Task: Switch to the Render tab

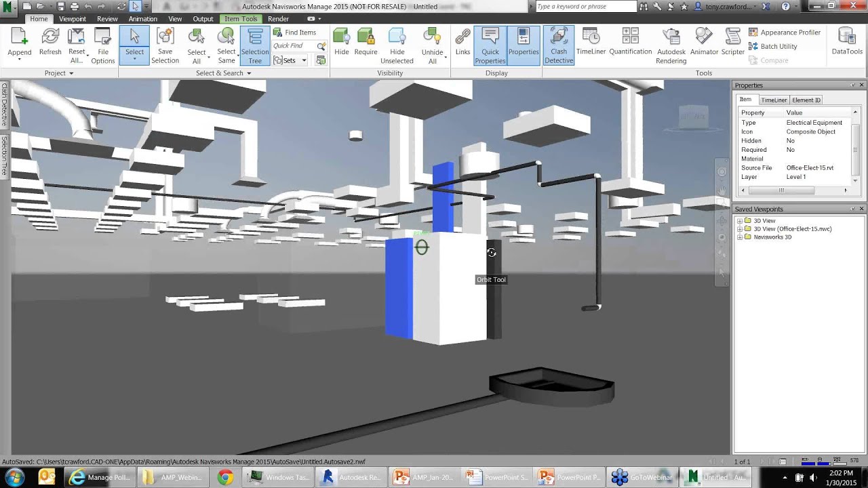Action: pyautogui.click(x=278, y=19)
